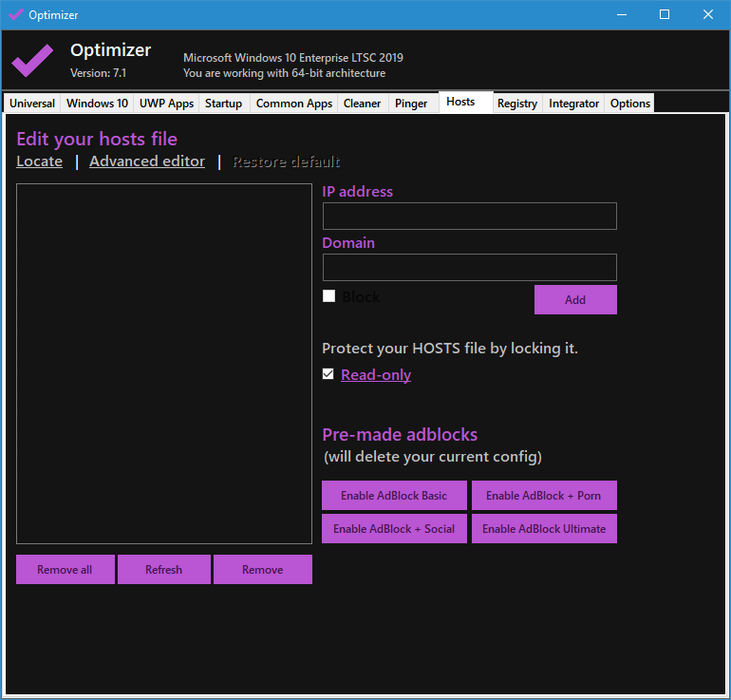Click the Locate link
This screenshot has width=731, height=700.
(40, 161)
